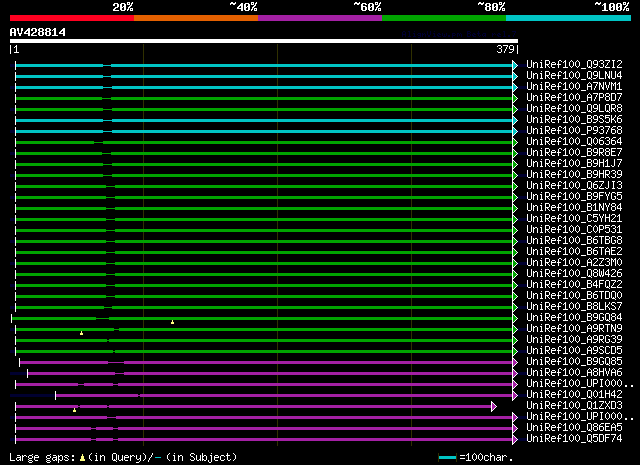Click the arrowhead ending the Q6ZJI3 alignment
Image resolution: width=640 pixels, height=465 pixels.
(x=515, y=187)
